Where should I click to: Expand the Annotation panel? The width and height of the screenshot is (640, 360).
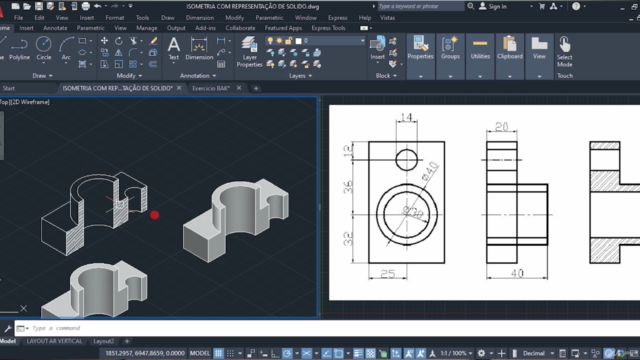tap(198, 76)
